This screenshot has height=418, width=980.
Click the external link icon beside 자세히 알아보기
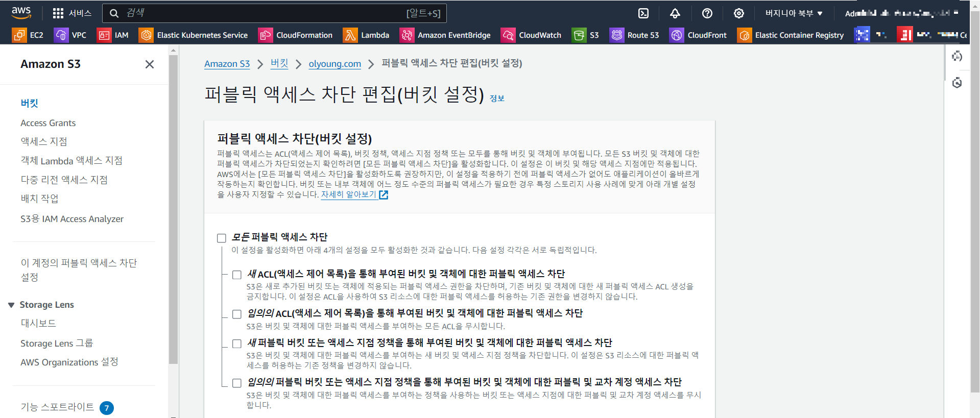point(384,195)
